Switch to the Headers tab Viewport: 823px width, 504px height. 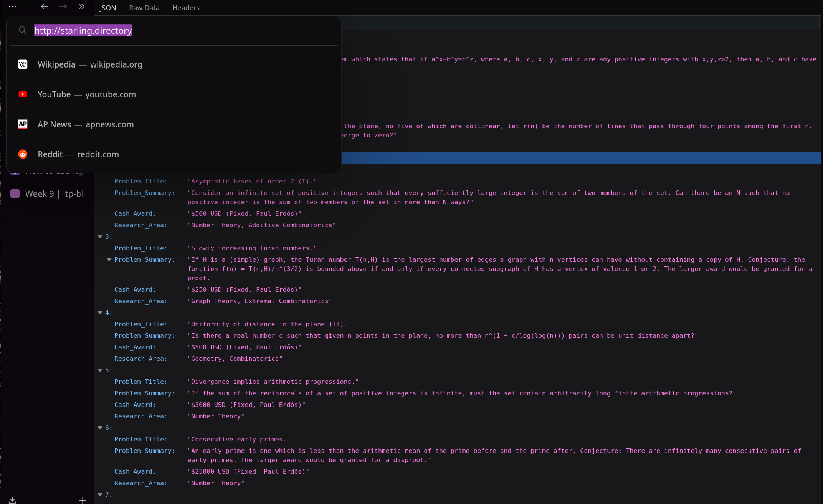(186, 8)
